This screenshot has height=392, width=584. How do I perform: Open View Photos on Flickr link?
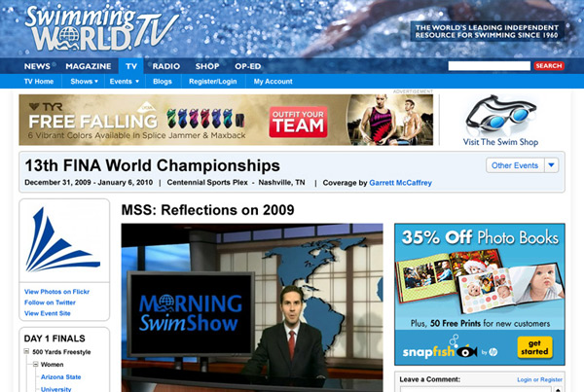pyautogui.click(x=57, y=292)
